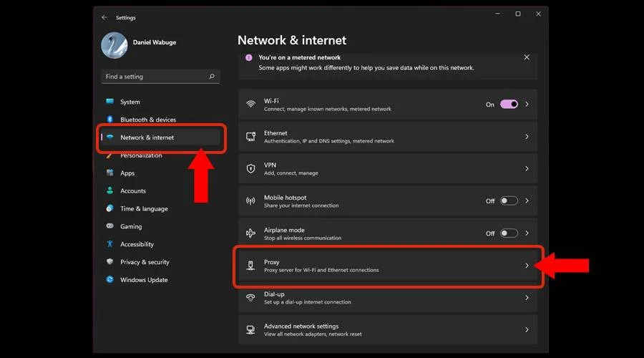This screenshot has width=644, height=358.
Task: Select Network & internet in sidebar
Action: click(161, 137)
